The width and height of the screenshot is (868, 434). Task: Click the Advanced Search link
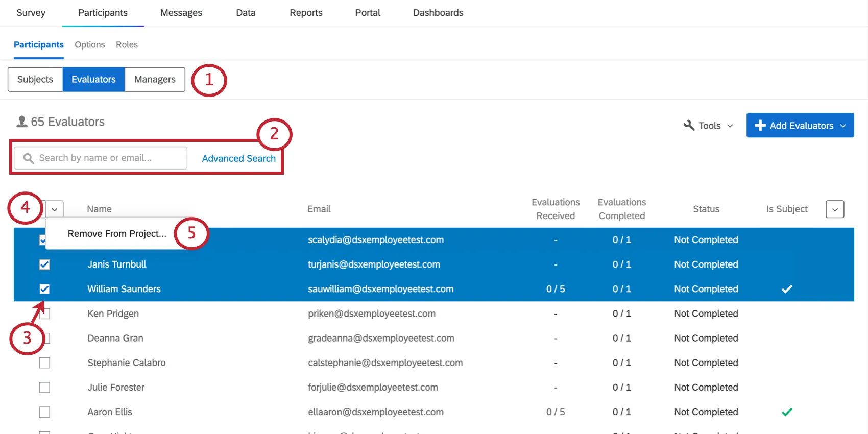(x=238, y=158)
